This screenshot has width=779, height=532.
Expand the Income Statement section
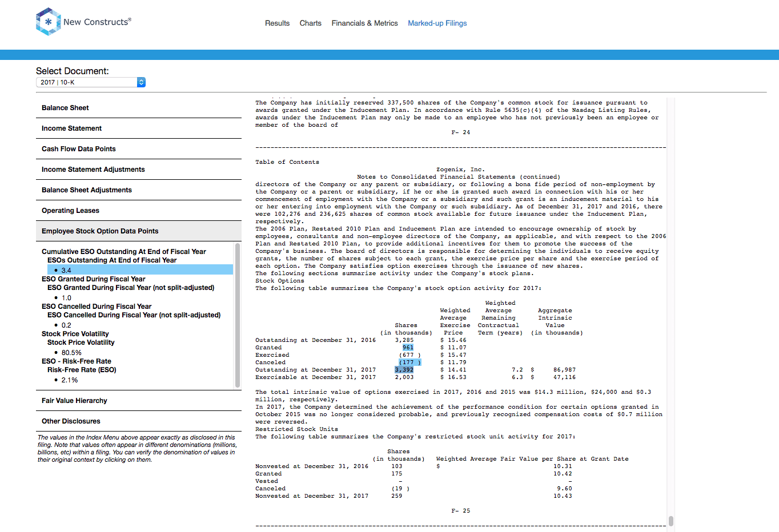tap(139, 128)
